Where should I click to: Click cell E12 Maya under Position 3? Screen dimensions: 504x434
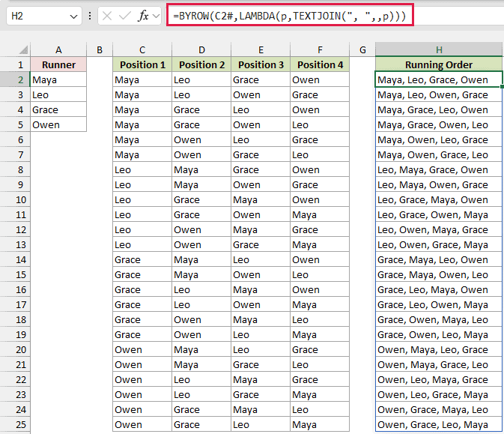click(x=261, y=229)
